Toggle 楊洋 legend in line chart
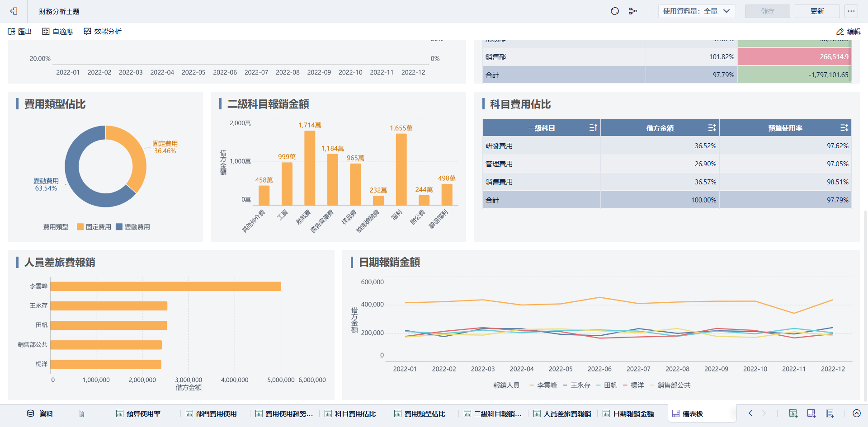This screenshot has height=427, width=868. click(633, 385)
